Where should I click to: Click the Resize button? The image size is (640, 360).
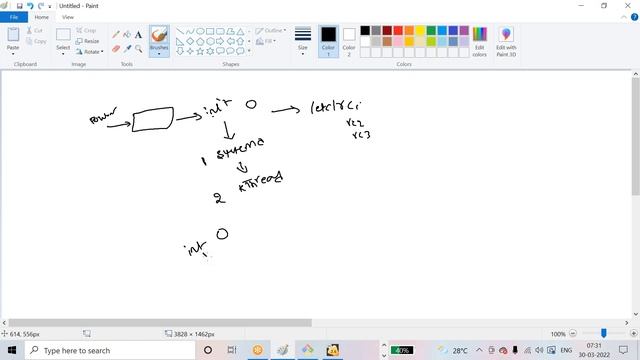point(87,41)
